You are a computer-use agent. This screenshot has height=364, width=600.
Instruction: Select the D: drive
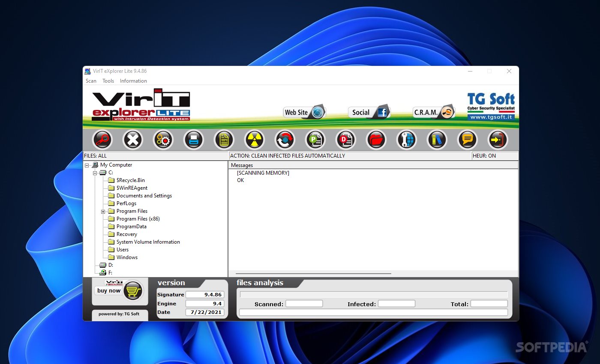click(x=111, y=265)
